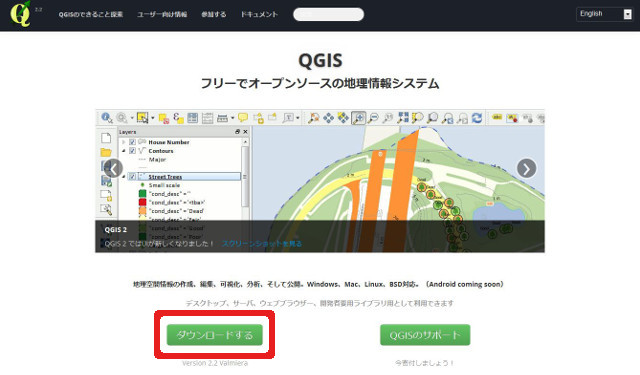
Task: Click the QGIS logo in the header
Action: pos(20,14)
